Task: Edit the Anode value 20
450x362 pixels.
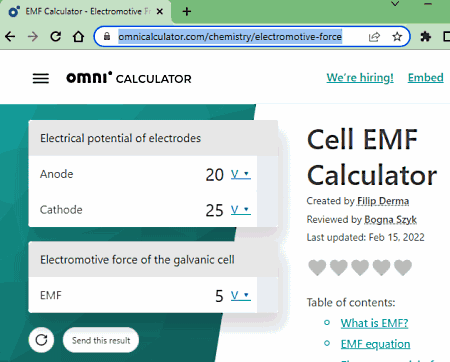Action: click(x=214, y=175)
